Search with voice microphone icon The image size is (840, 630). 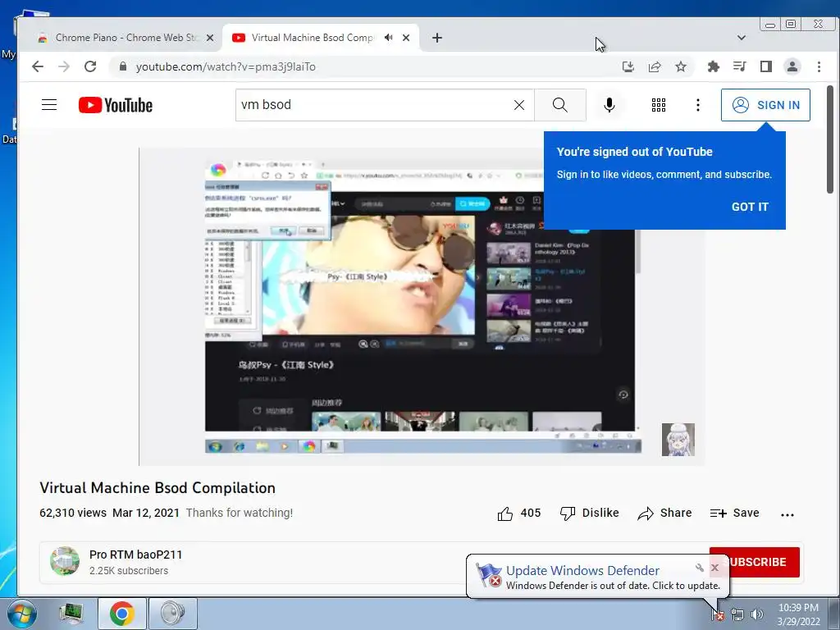click(609, 105)
